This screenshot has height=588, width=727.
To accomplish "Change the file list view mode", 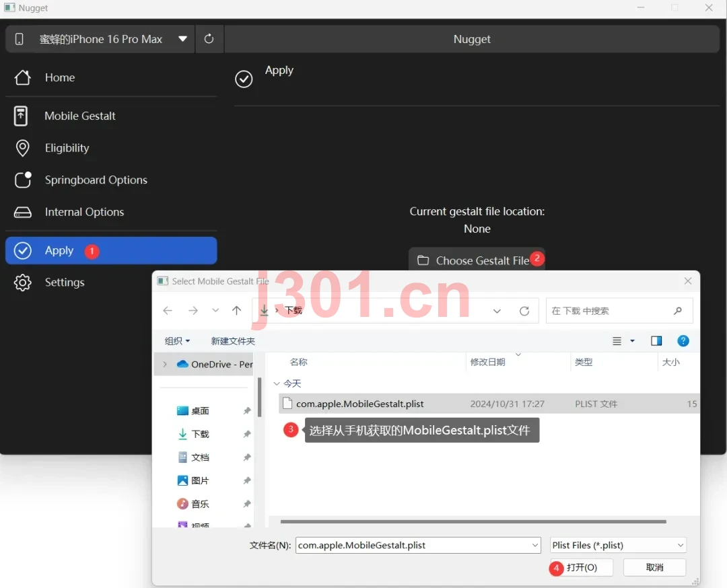I will point(617,341).
